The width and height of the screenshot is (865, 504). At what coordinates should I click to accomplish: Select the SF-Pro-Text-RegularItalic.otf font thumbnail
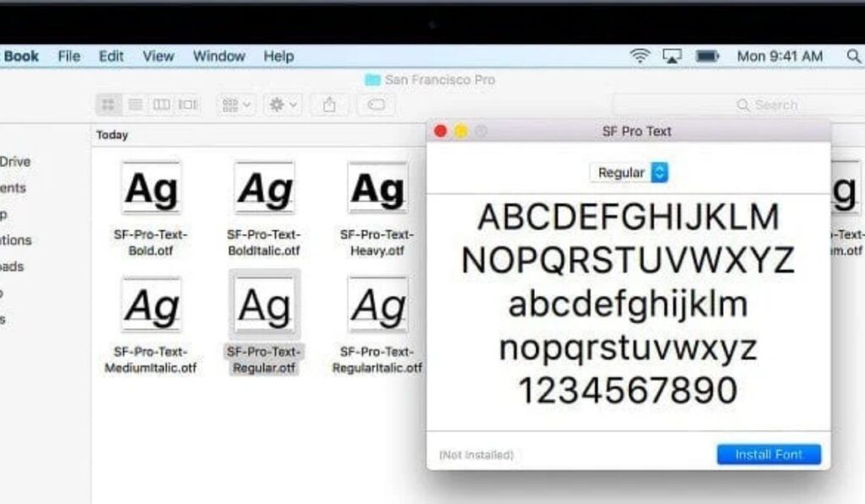tap(378, 305)
